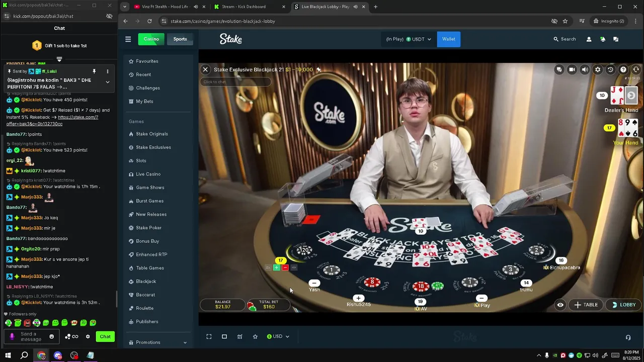The image size is (644, 362).
Task: Switch to the Casino tab
Action: click(x=151, y=39)
